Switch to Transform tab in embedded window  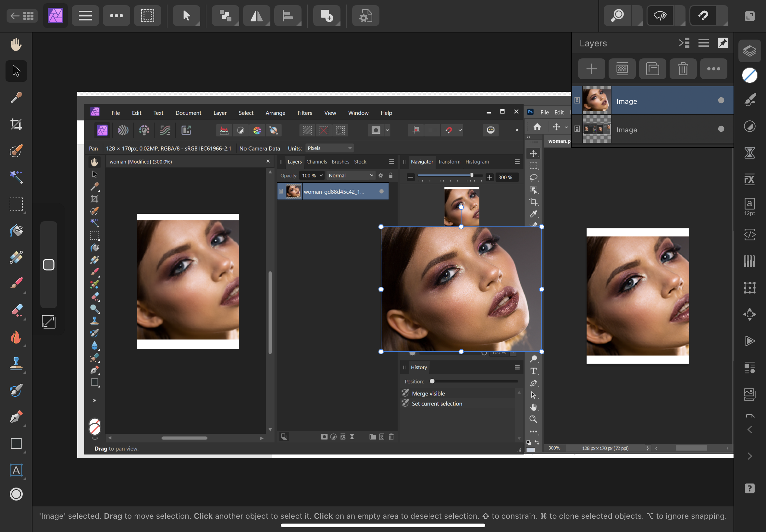pyautogui.click(x=449, y=162)
